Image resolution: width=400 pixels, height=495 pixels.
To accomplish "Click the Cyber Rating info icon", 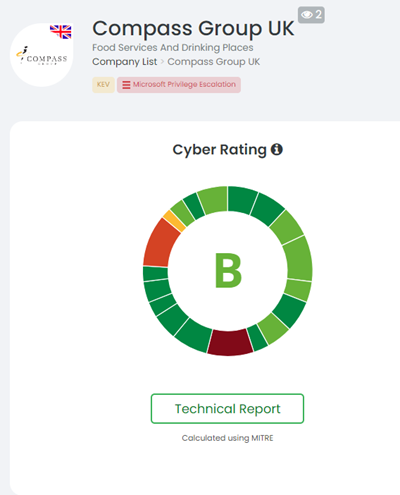I will tap(277, 149).
